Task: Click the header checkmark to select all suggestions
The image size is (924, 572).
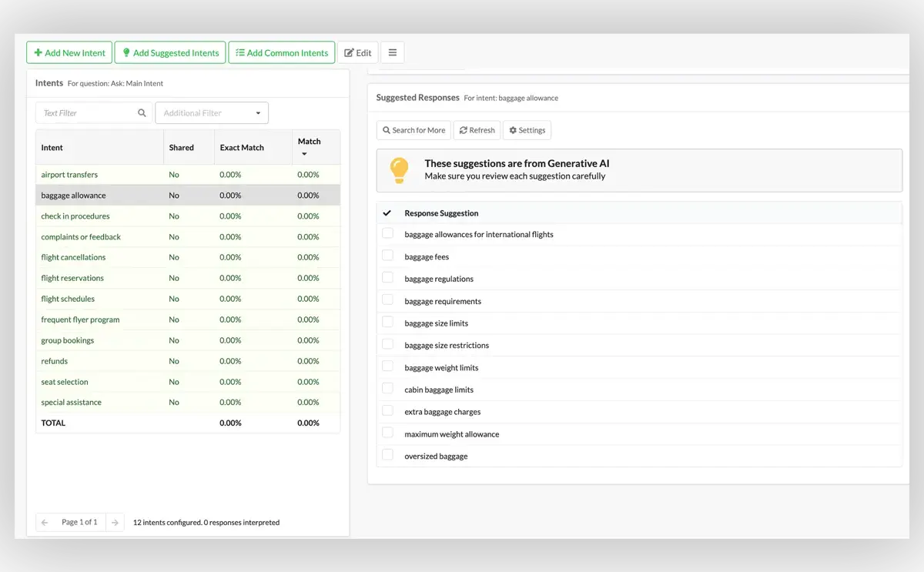Action: (387, 213)
